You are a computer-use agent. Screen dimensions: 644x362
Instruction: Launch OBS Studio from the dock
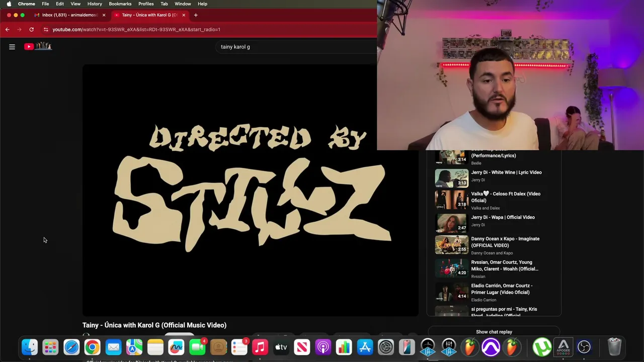[584, 347]
